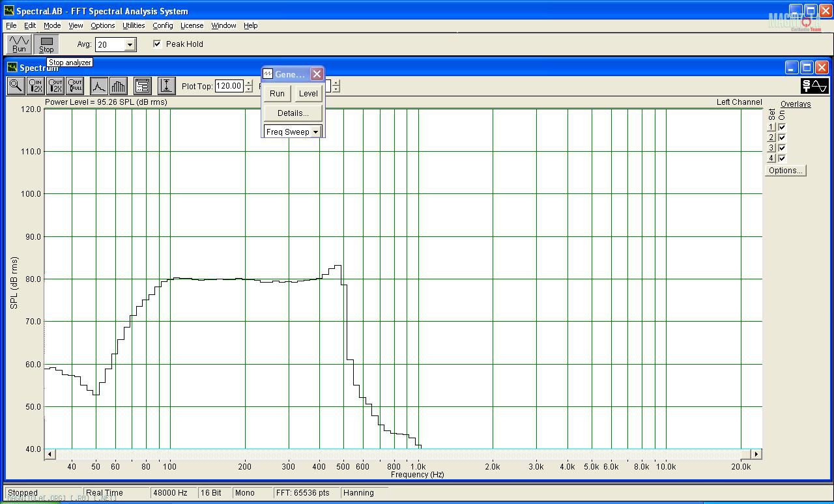
Task: Uncheck overlay 2 On checkbox
Action: 782,137
